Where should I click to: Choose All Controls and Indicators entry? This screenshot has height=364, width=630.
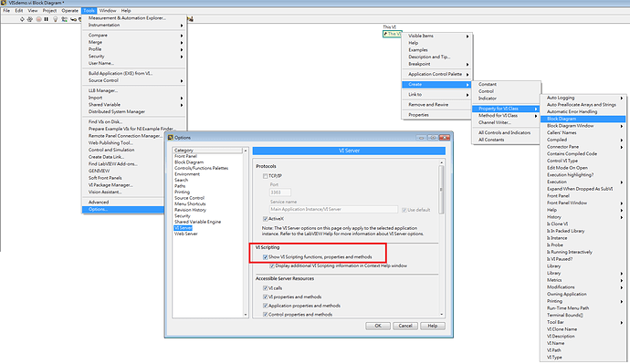[x=506, y=133]
